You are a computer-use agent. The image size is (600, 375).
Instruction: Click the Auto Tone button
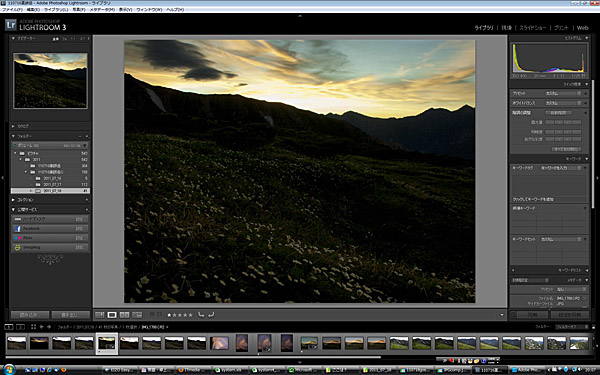coord(559,113)
